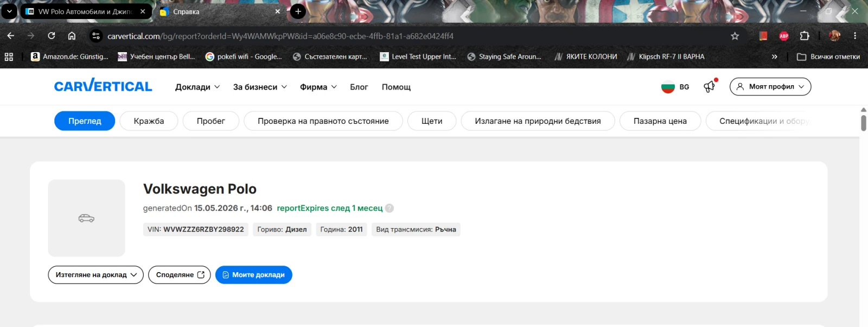Change language via the BG flag

pyautogui.click(x=675, y=87)
